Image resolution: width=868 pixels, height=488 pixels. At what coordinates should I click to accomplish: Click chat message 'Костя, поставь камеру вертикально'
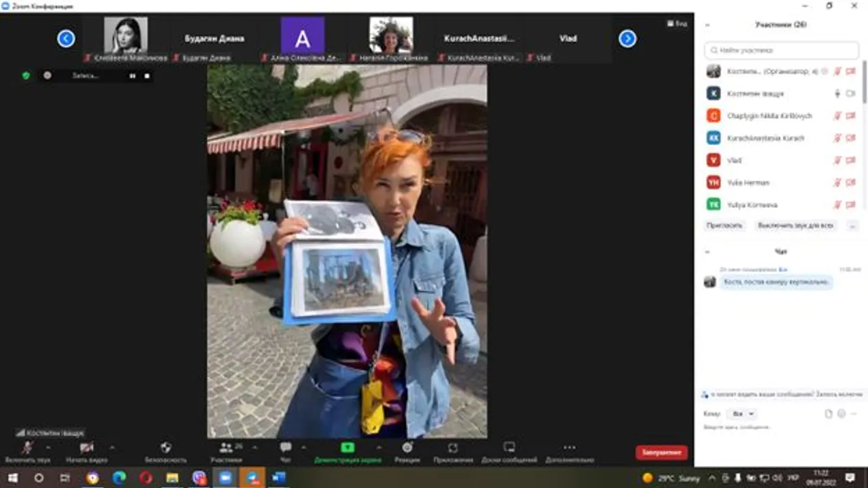point(776,282)
